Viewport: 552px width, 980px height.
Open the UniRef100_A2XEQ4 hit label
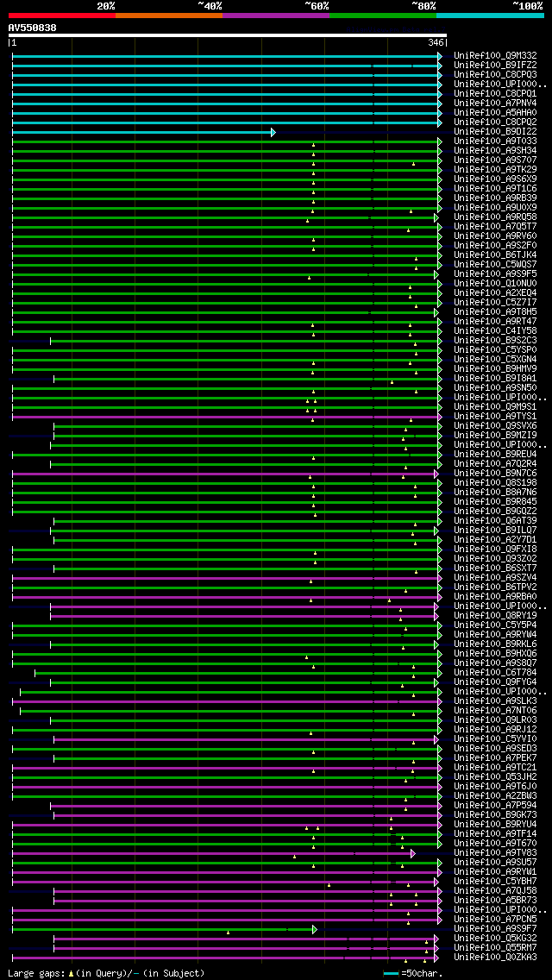click(496, 293)
